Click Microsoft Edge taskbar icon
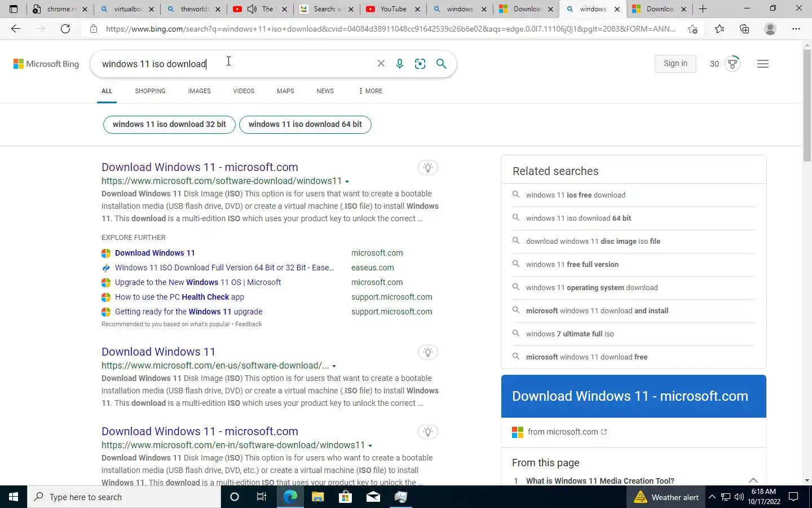Screen dimensions: 812x508 point(290,497)
